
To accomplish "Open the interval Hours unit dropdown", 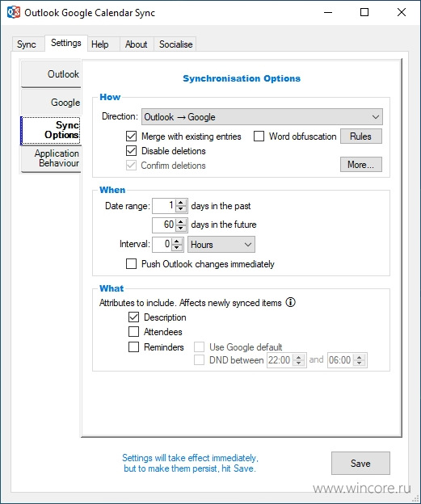I will tap(221, 245).
